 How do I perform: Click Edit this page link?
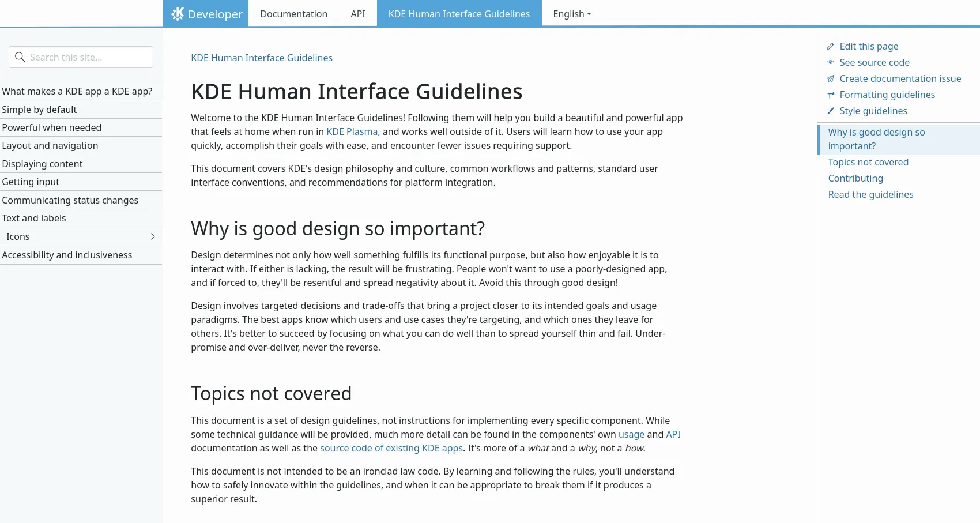869,46
